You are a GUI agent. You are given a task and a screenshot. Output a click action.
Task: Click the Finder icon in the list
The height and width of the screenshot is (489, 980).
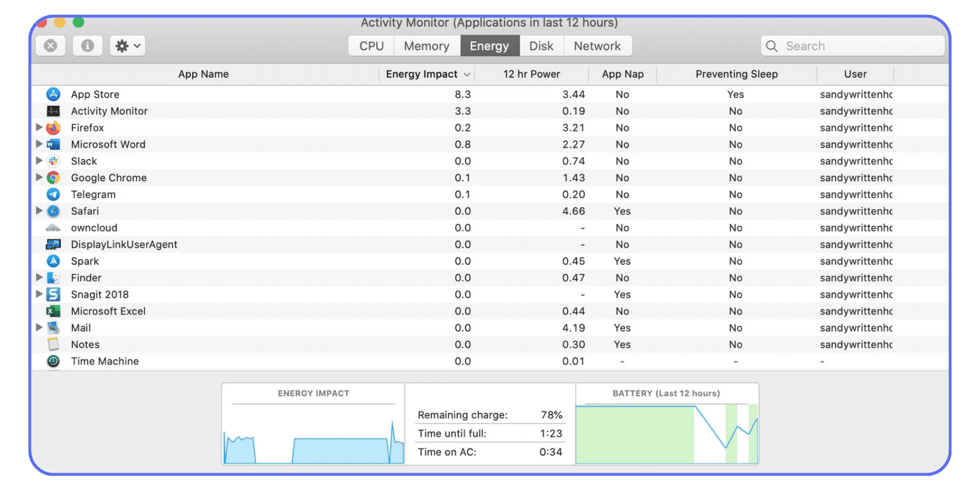pos(53,278)
